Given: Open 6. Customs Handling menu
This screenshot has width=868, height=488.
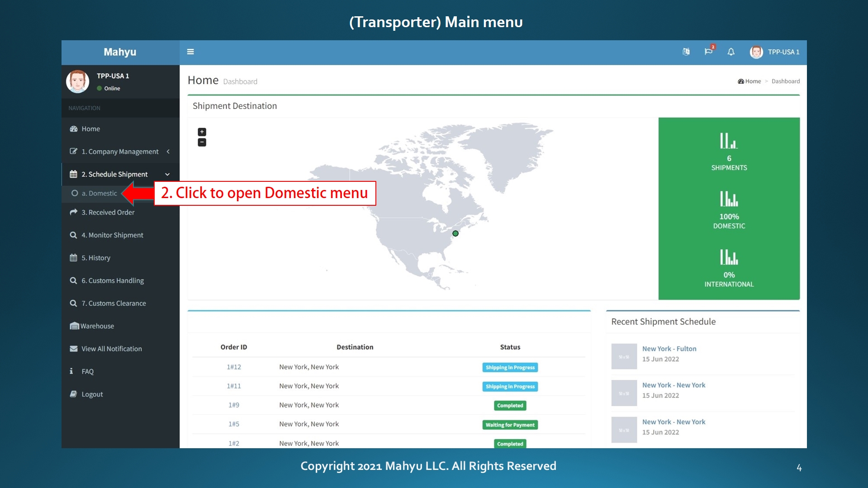Looking at the screenshot, I should 120,280.
